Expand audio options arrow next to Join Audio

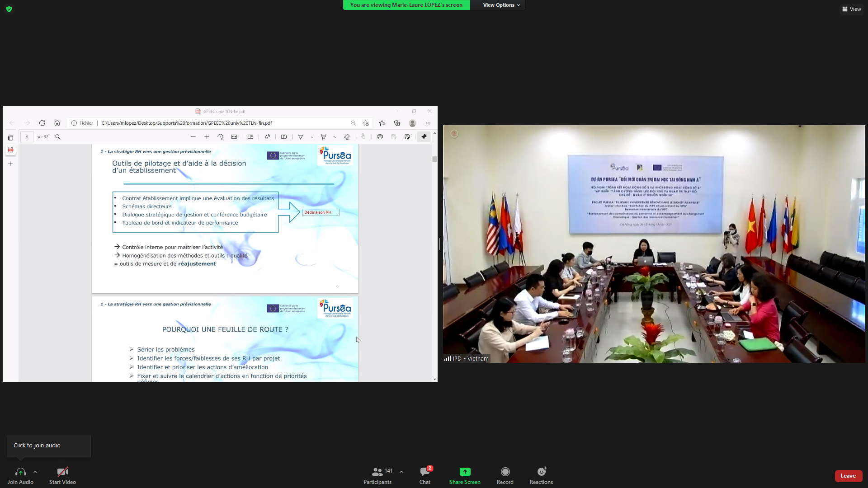pos(35,472)
